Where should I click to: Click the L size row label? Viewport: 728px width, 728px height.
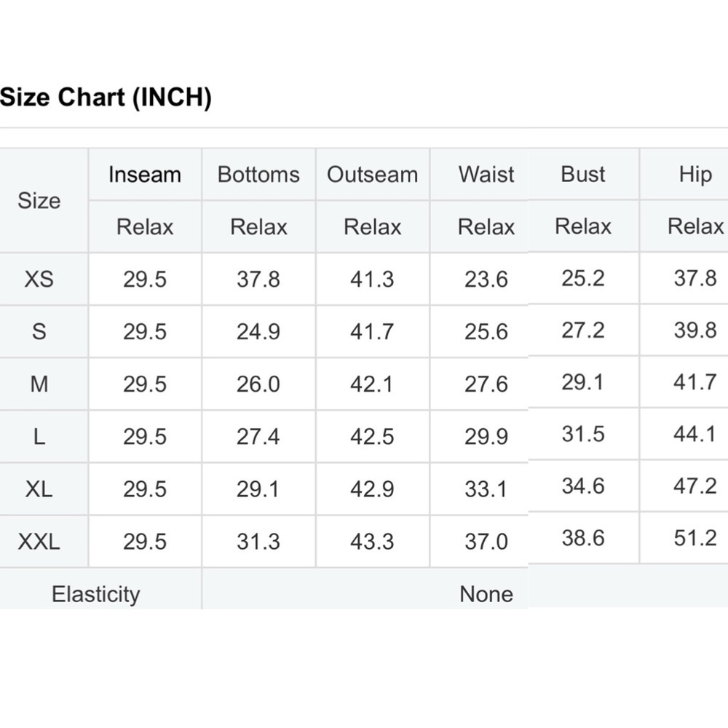[x=39, y=436]
